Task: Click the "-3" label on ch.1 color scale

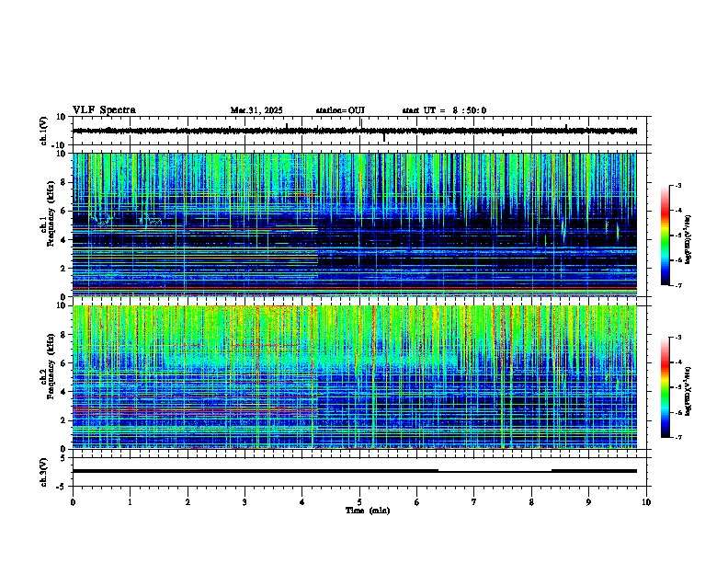Action: (x=677, y=185)
